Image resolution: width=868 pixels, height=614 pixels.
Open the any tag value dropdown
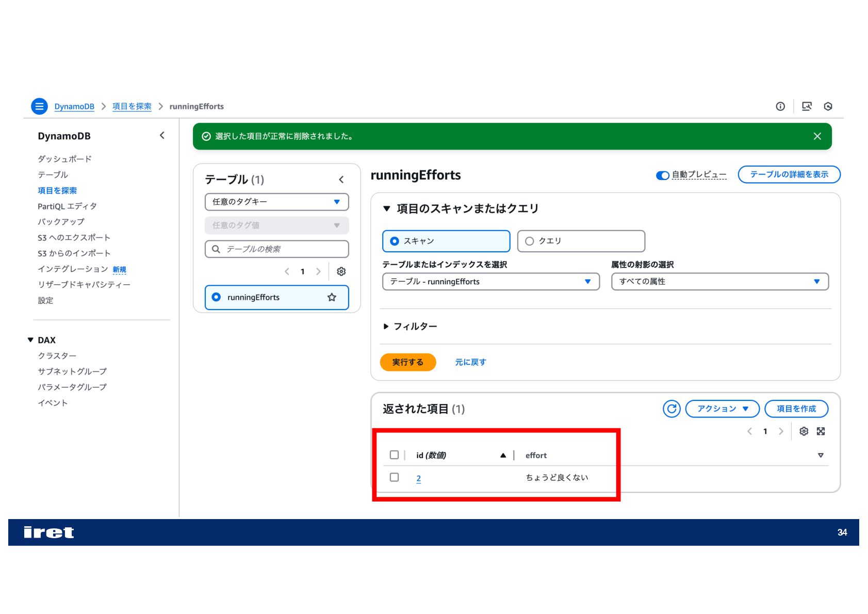tap(277, 225)
